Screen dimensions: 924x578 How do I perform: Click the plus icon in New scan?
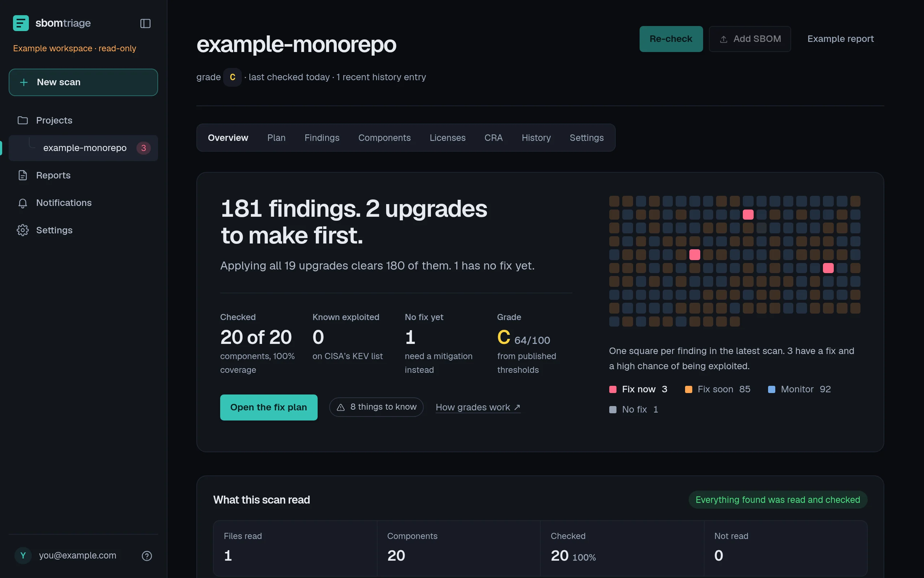(x=24, y=82)
